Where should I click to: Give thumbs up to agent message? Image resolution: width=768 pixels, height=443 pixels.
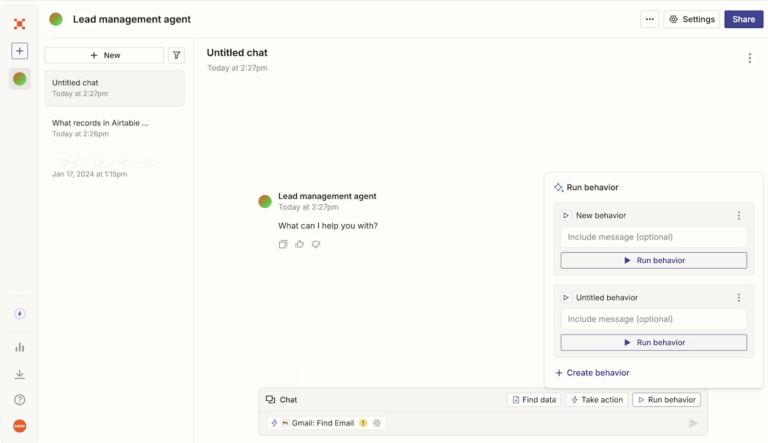click(x=299, y=244)
